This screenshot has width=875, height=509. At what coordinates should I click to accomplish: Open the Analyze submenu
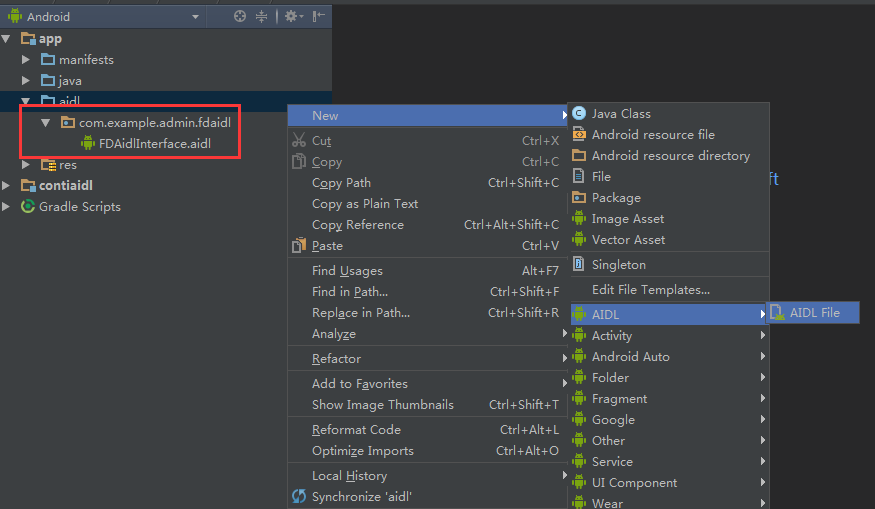point(427,334)
